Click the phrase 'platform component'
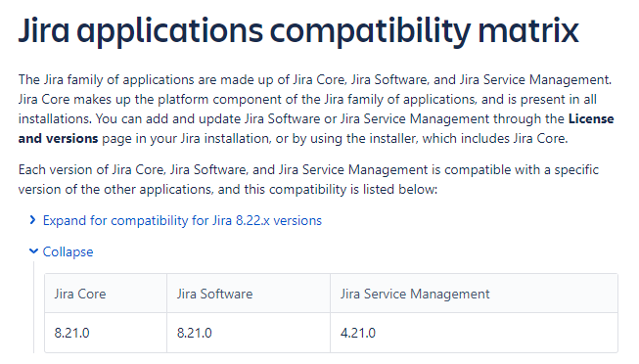 coord(251,100)
